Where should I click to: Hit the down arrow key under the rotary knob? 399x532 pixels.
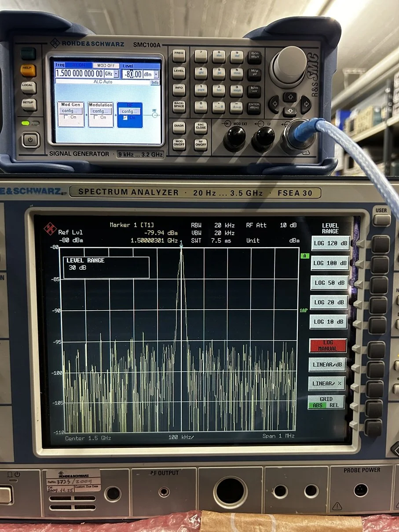coord(289,111)
